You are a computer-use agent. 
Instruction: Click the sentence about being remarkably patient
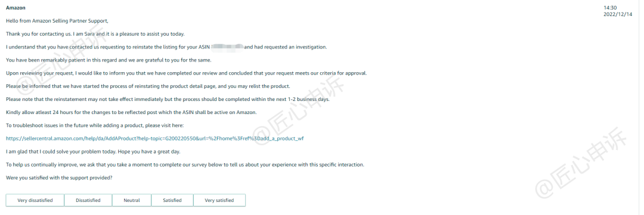click(109, 60)
